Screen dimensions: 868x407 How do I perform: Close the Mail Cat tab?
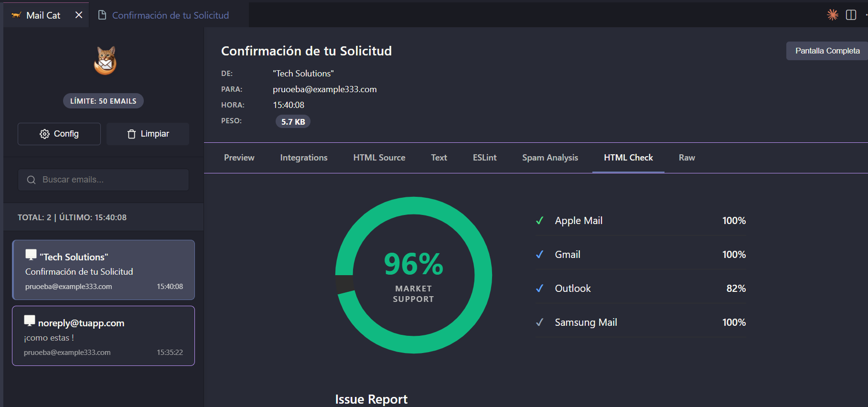[79, 15]
